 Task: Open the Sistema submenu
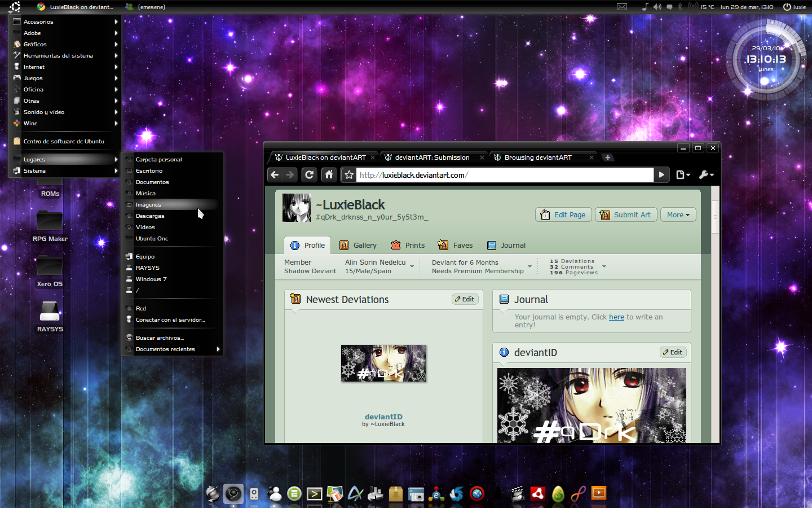click(x=65, y=170)
